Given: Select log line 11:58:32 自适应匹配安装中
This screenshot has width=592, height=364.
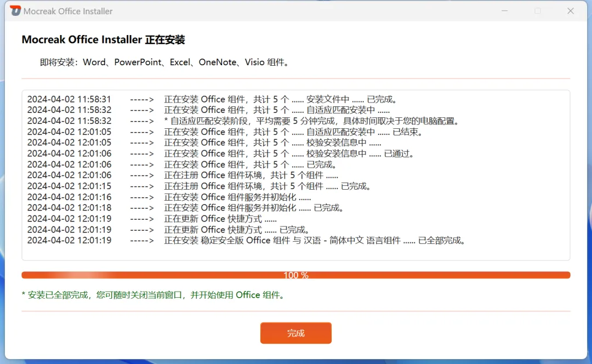Looking at the screenshot, I should point(208,110).
